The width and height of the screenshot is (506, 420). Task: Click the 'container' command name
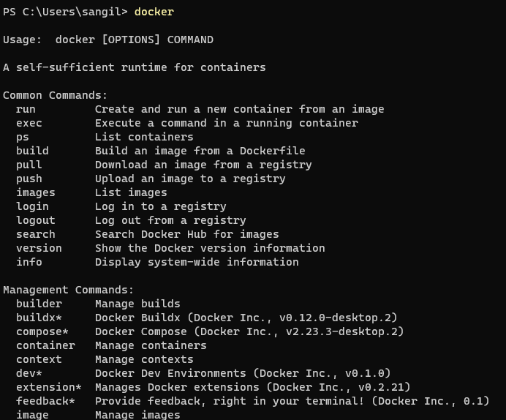click(x=45, y=345)
